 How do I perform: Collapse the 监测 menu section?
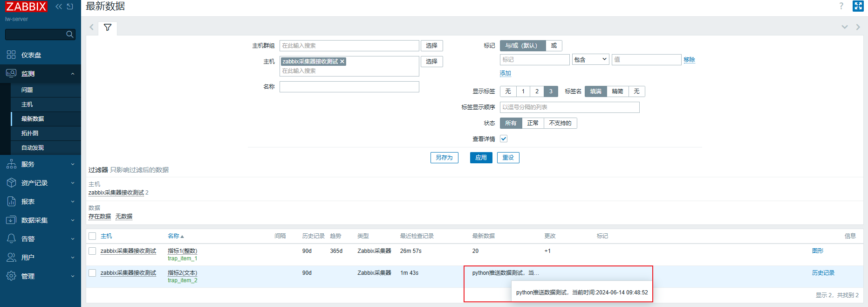[73, 74]
